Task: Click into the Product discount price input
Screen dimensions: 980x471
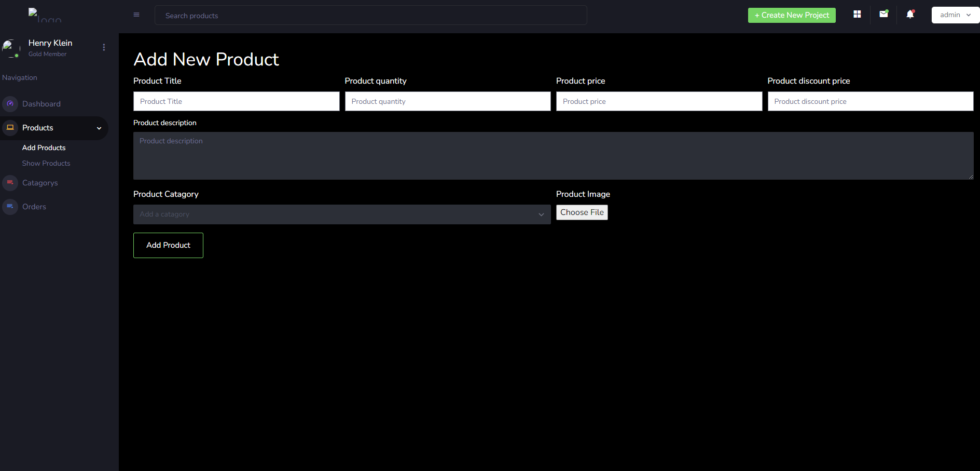Action: (x=871, y=101)
